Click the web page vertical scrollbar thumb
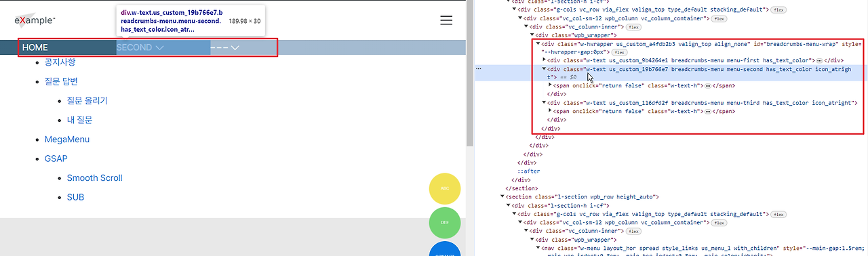868x256 pixels. pos(469,73)
